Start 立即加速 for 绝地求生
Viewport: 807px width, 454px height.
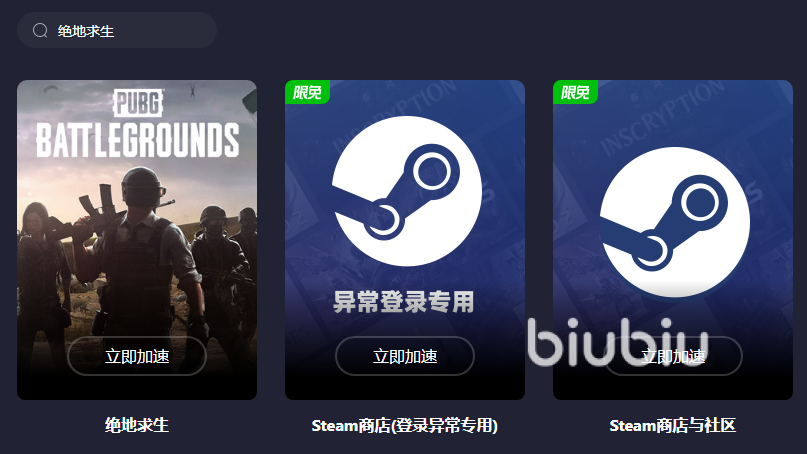pyautogui.click(x=137, y=356)
